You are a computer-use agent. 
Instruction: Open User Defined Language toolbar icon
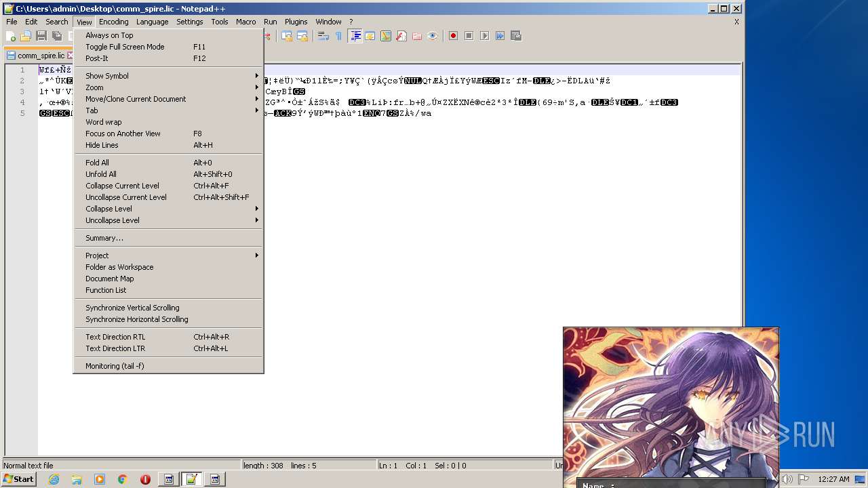370,36
